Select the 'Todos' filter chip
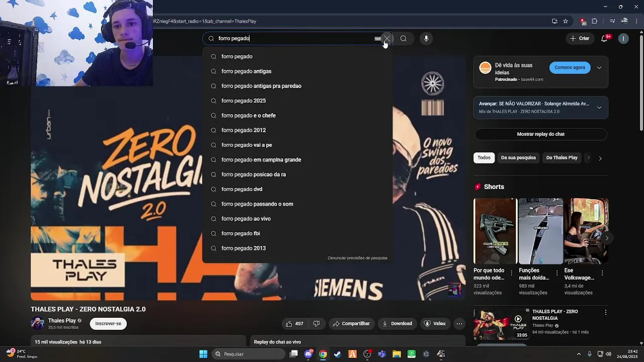The image size is (644, 362). click(484, 158)
